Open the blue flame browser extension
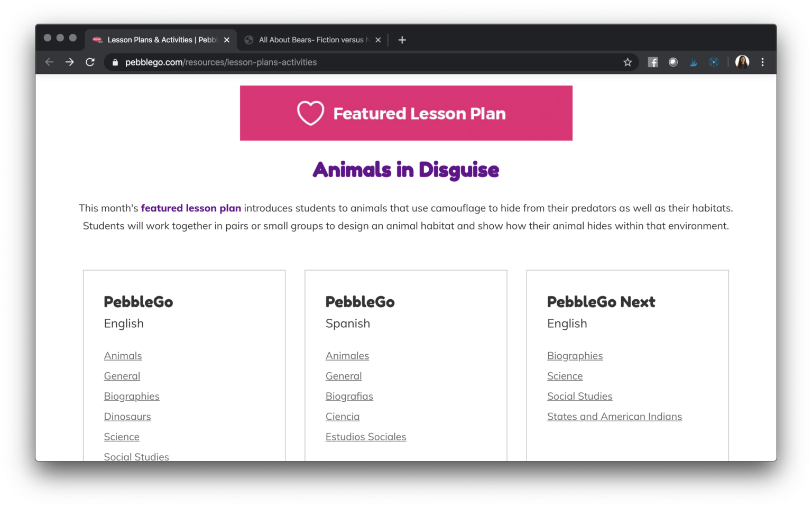Screen dimensions: 812x508 click(x=693, y=62)
